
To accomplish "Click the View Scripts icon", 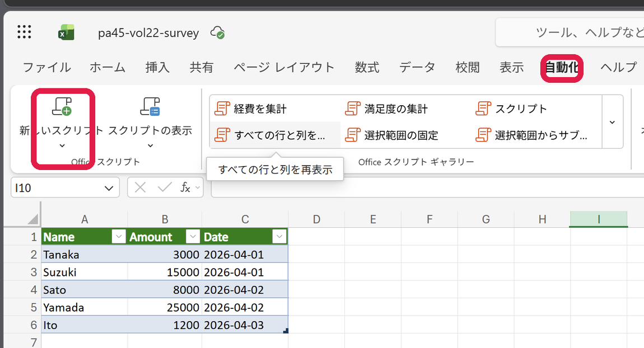I will point(150,106).
